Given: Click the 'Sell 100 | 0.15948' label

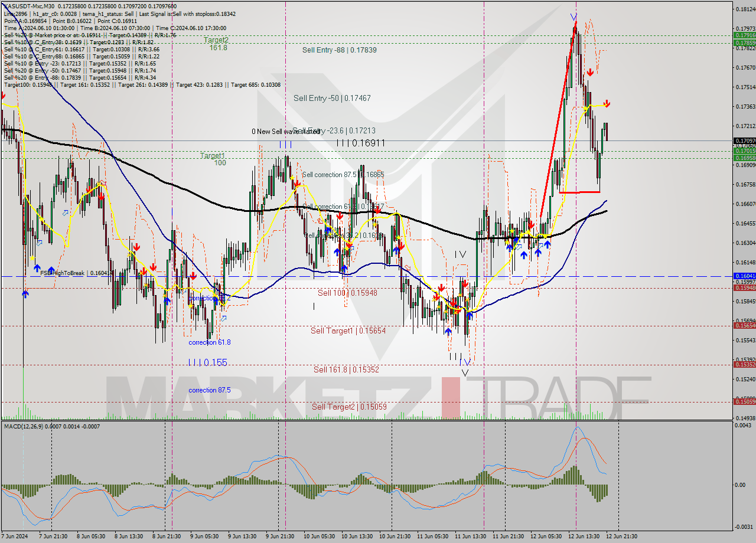Looking at the screenshot, I should (347, 293).
